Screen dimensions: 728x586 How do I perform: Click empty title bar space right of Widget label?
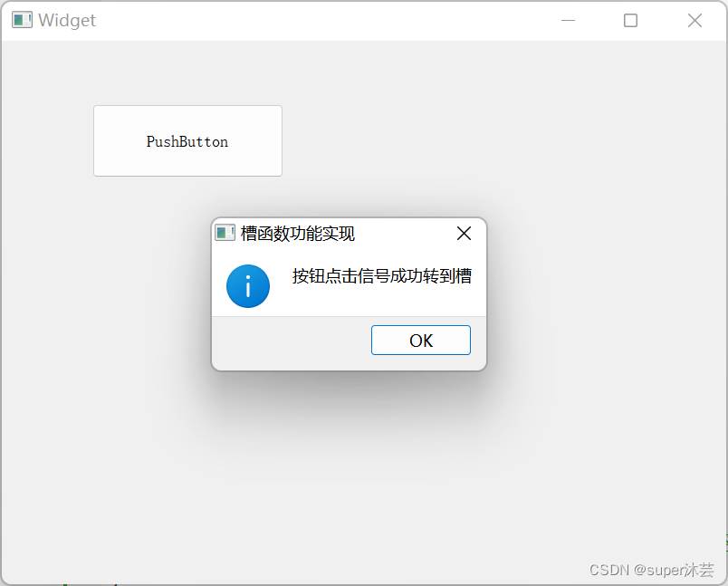click(325, 21)
